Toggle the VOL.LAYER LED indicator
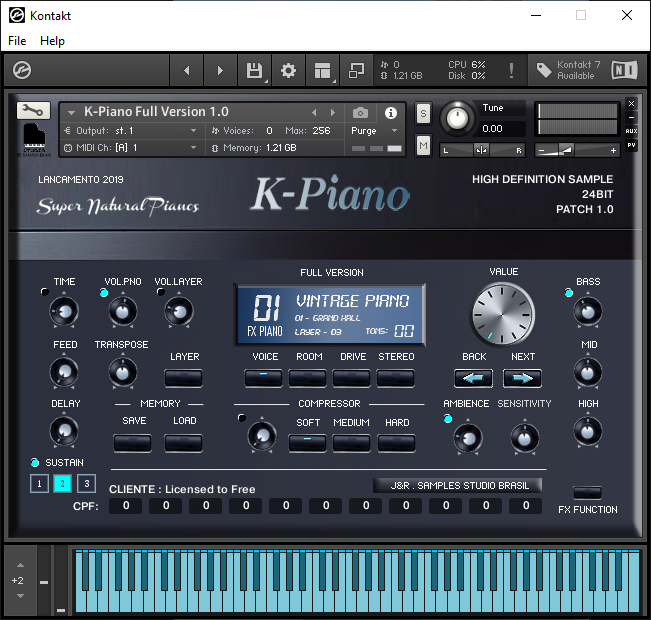651x620 pixels. tap(161, 292)
